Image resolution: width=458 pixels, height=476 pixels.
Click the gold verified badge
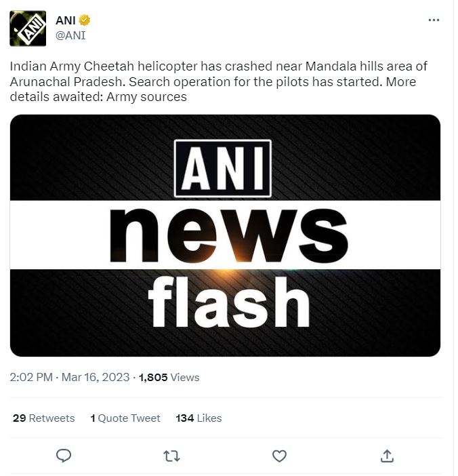85,21
